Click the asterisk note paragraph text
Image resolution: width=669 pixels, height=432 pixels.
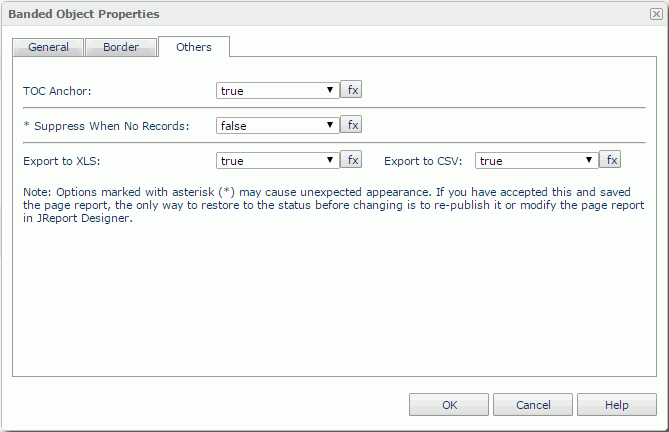pyautogui.click(x=334, y=205)
